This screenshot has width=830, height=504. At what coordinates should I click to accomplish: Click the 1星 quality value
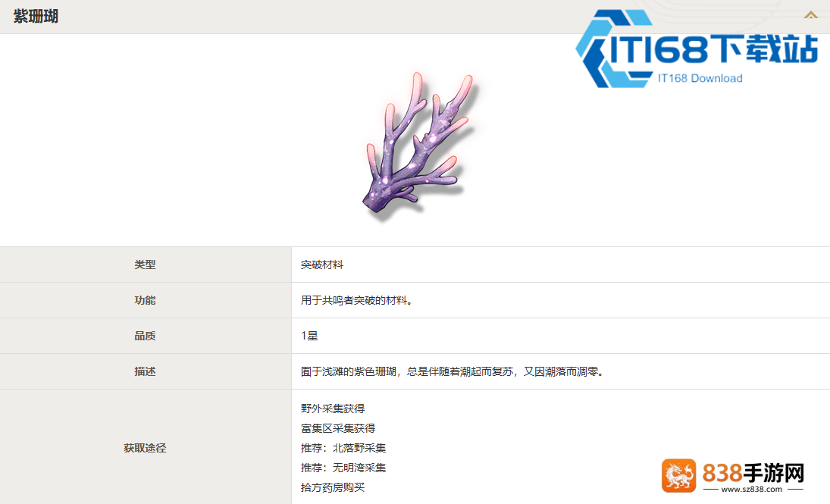point(309,336)
